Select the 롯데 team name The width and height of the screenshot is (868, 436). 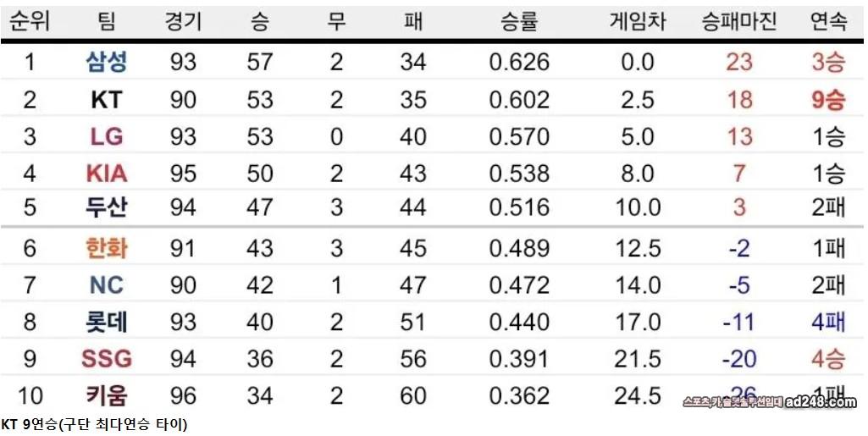[107, 322]
